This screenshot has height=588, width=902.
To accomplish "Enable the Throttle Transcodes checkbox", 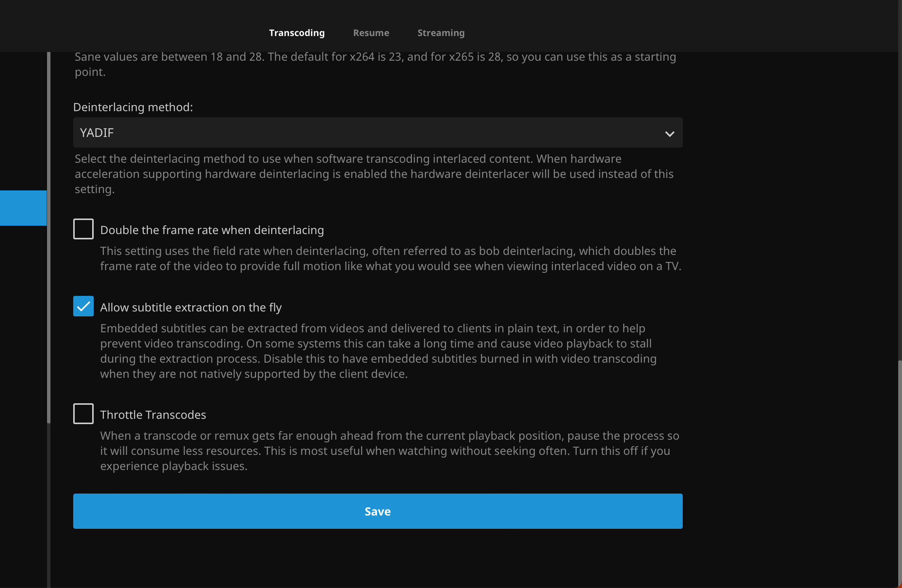I will (83, 414).
